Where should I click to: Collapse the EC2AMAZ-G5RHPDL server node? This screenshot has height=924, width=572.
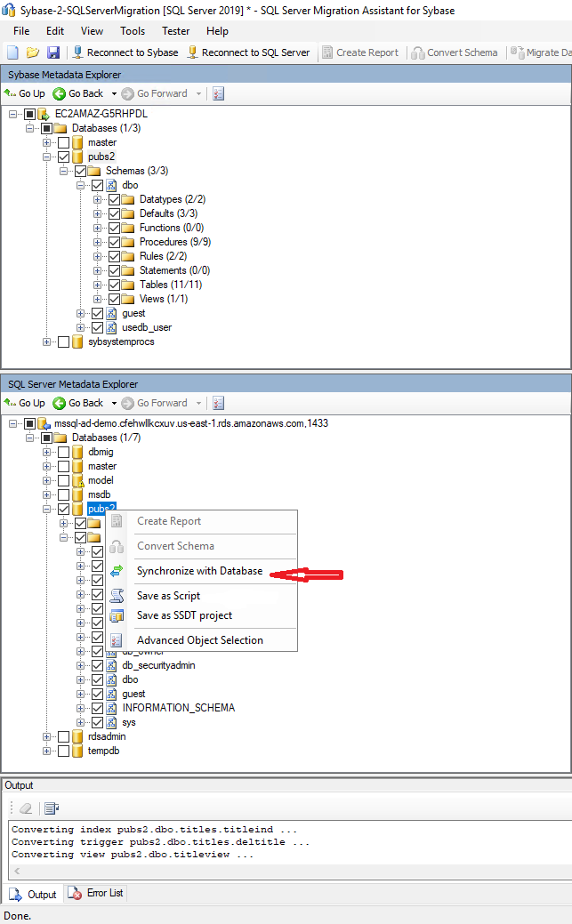tap(13, 114)
